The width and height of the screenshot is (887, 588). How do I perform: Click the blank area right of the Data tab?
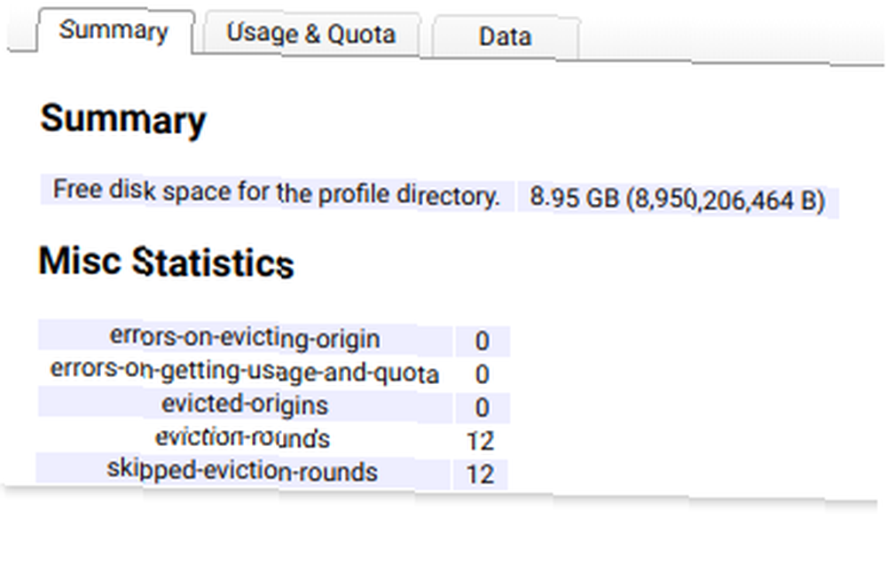pyautogui.click(x=732, y=41)
